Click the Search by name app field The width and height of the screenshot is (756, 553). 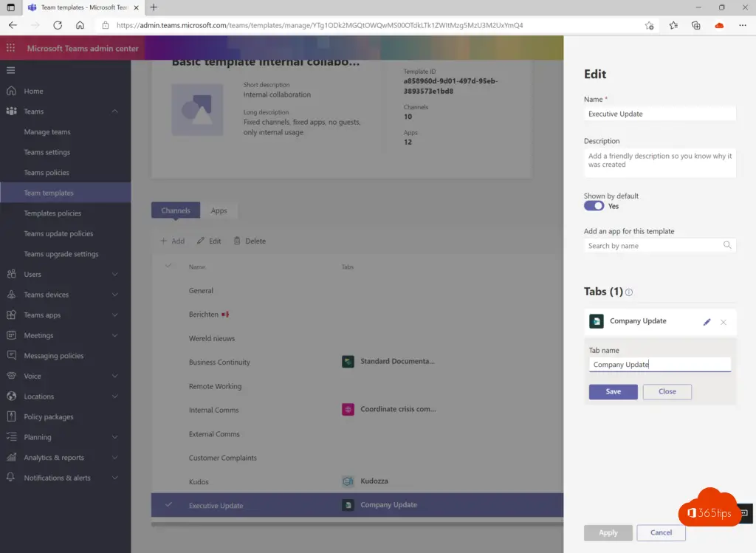point(659,245)
